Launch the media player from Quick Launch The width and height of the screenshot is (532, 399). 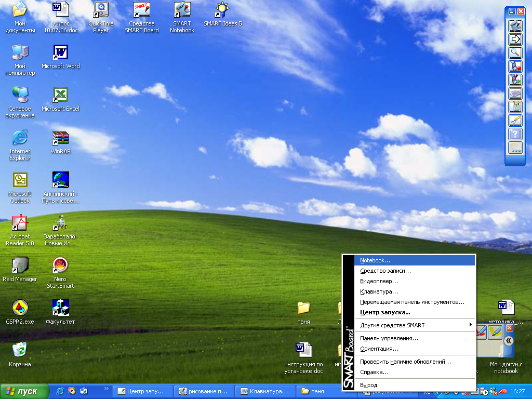(x=72, y=391)
